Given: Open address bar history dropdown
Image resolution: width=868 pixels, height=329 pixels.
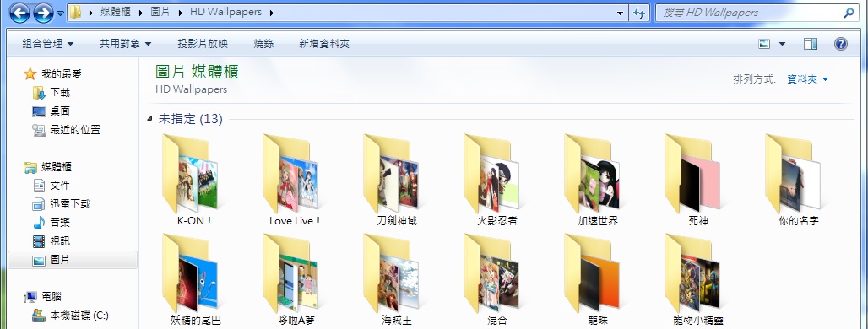Looking at the screenshot, I should (620, 12).
